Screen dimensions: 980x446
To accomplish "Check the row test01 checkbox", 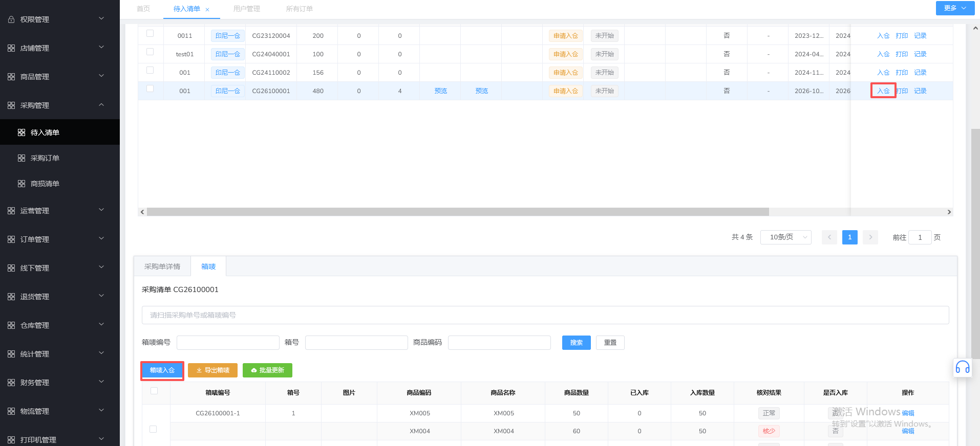I will (150, 52).
